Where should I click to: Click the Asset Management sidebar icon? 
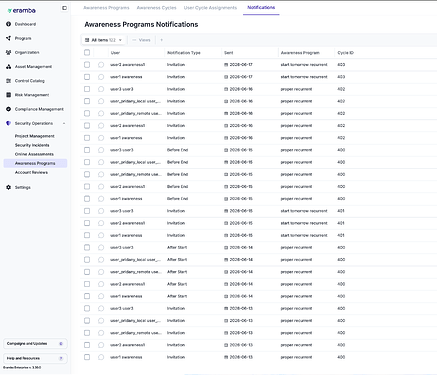[9, 67]
